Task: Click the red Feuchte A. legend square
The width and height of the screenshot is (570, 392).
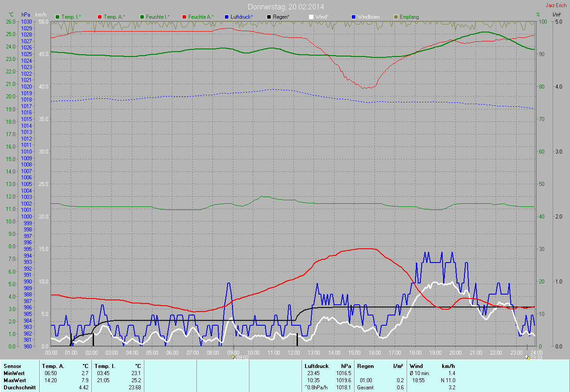Action: click(184, 17)
